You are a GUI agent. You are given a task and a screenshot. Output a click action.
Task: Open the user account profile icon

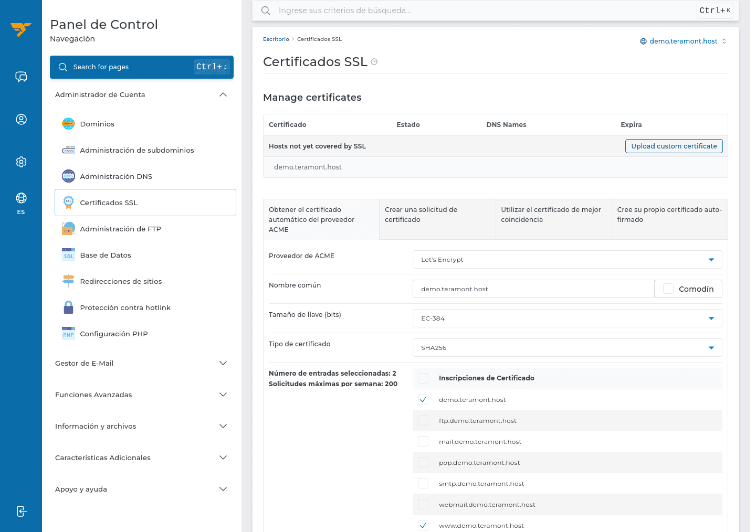21,120
